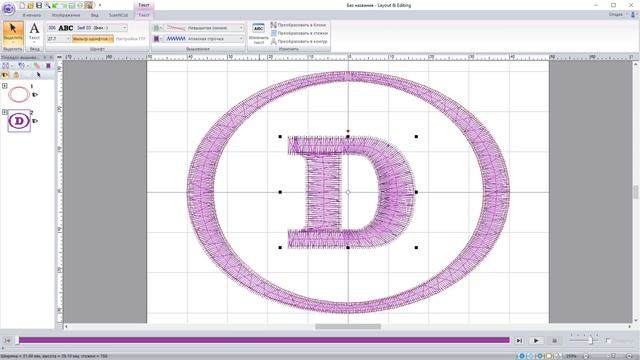Image resolution: width=640 pixels, height=360 pixels.
Task: Jump to start of stitch simulation
Action: point(7,340)
